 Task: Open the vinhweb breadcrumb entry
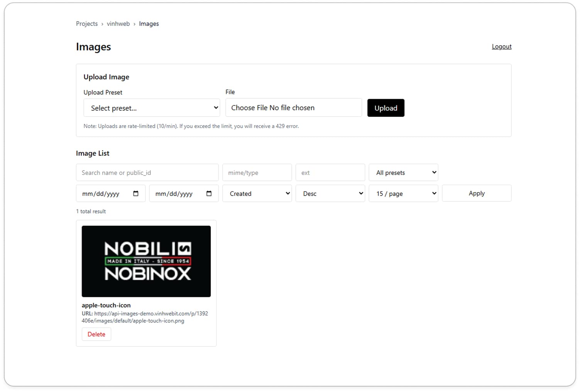118,24
